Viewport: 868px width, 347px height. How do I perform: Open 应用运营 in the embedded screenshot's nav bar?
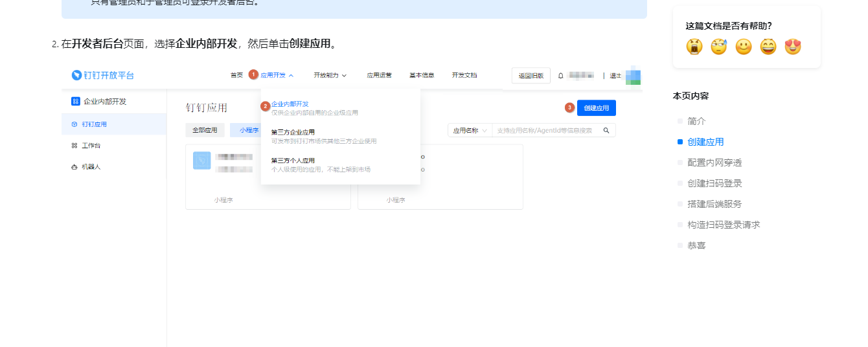[x=379, y=75]
